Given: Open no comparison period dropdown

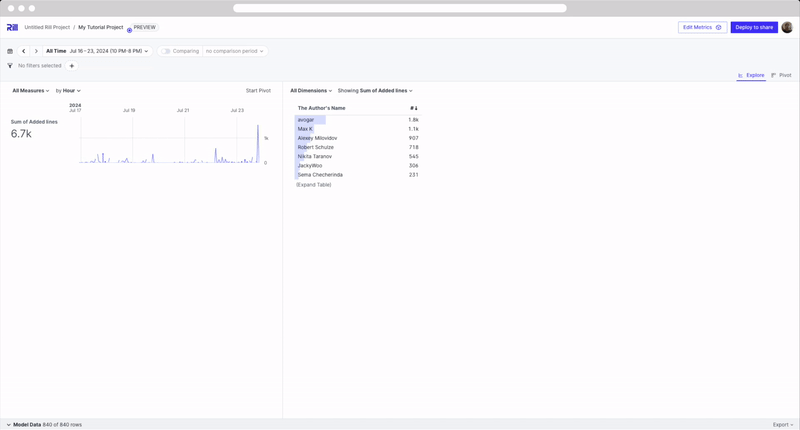Looking at the screenshot, I should (x=235, y=52).
